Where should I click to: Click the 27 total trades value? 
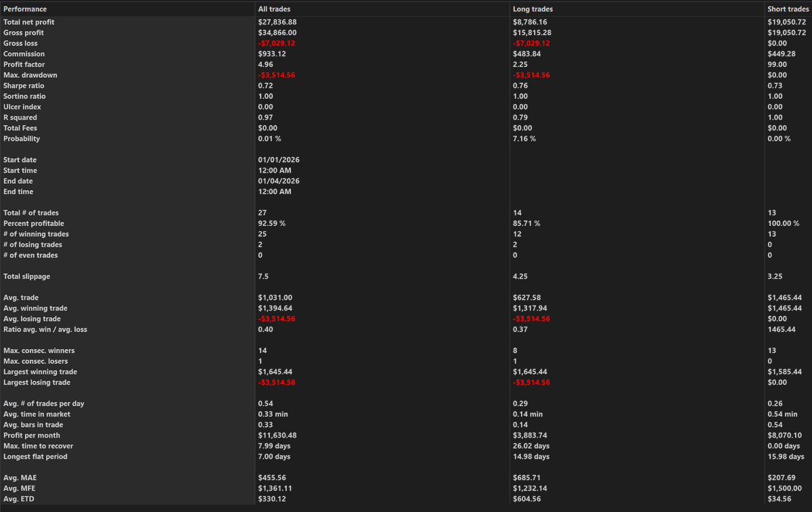click(x=263, y=213)
